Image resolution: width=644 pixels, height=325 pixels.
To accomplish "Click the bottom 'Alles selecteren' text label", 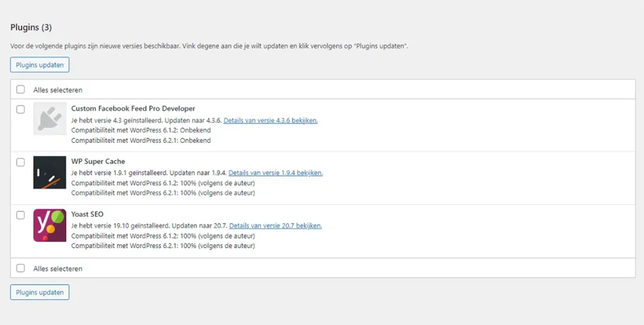I will coord(58,268).
